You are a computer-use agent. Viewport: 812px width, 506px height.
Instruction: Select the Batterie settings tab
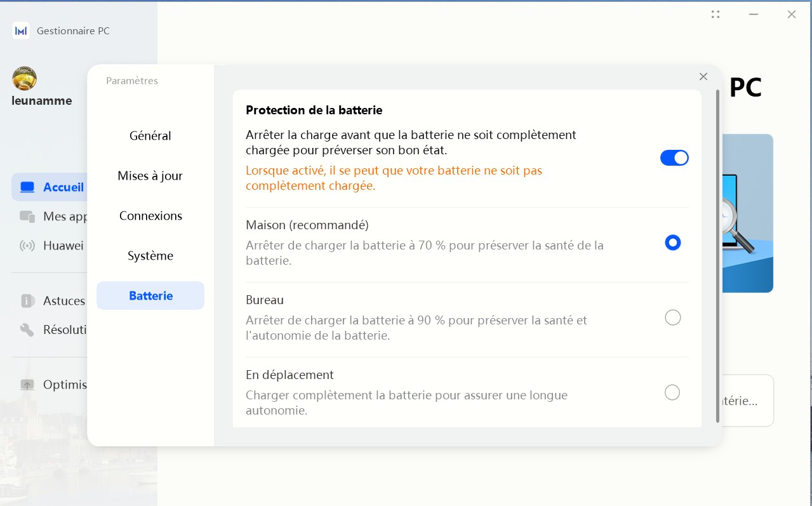[150, 296]
